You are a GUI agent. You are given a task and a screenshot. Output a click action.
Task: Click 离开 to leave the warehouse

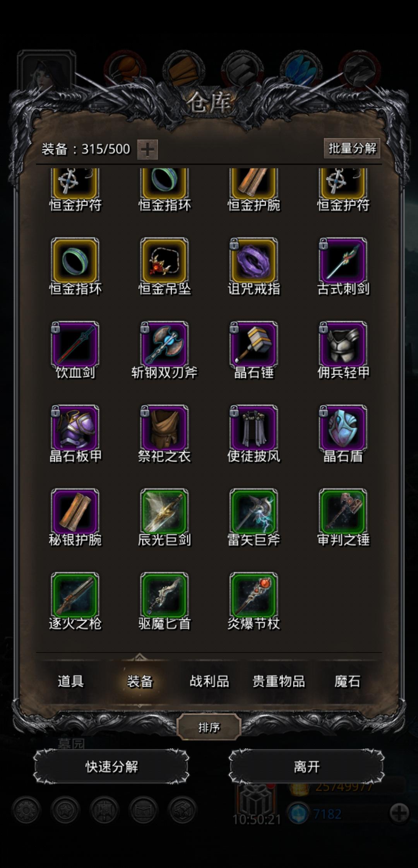point(307,767)
